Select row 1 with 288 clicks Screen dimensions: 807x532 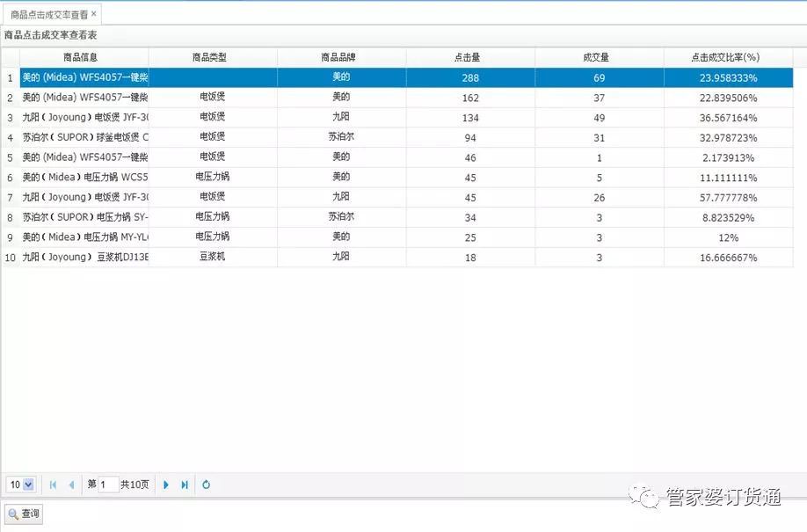tap(396, 77)
